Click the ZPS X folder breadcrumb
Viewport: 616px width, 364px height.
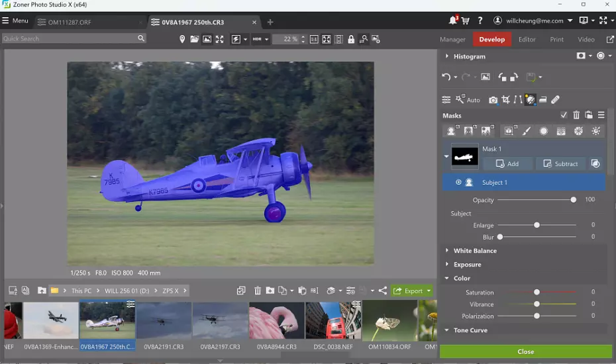tap(170, 291)
